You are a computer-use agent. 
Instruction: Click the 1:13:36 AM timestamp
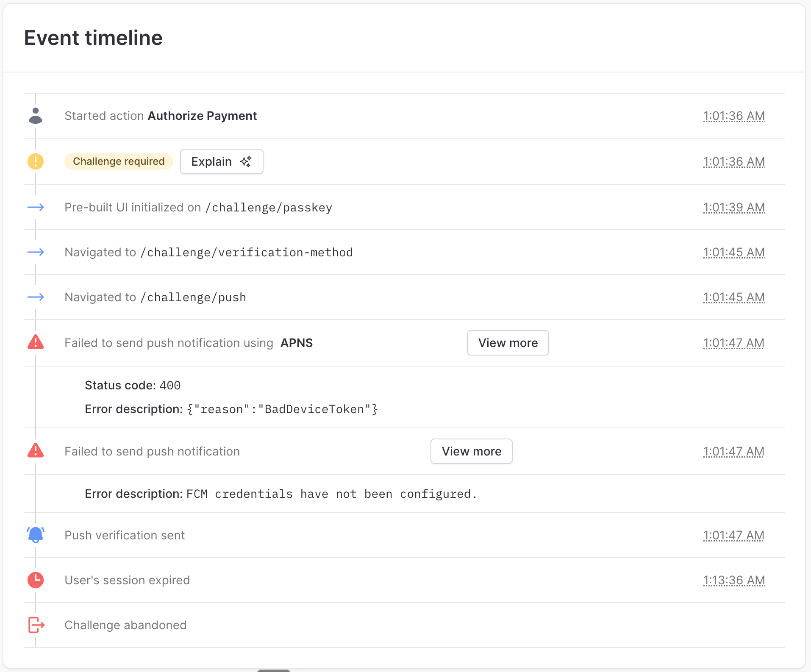[x=734, y=580]
